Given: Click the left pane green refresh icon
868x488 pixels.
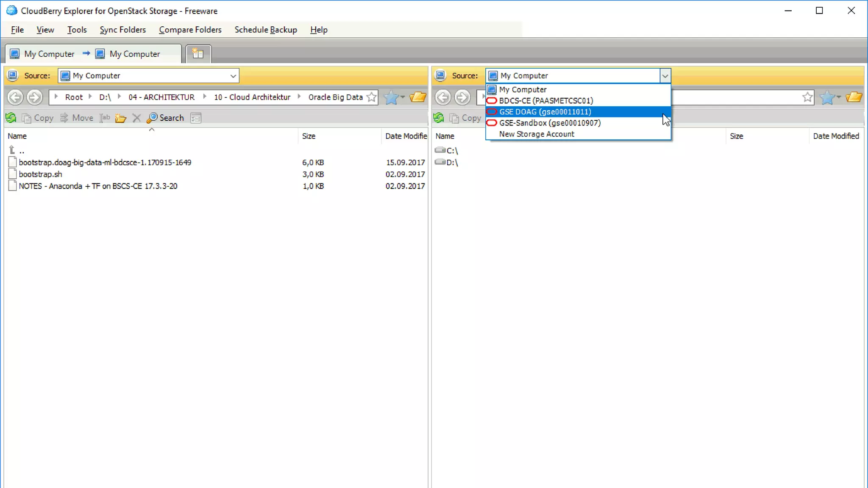Looking at the screenshot, I should pos(11,118).
